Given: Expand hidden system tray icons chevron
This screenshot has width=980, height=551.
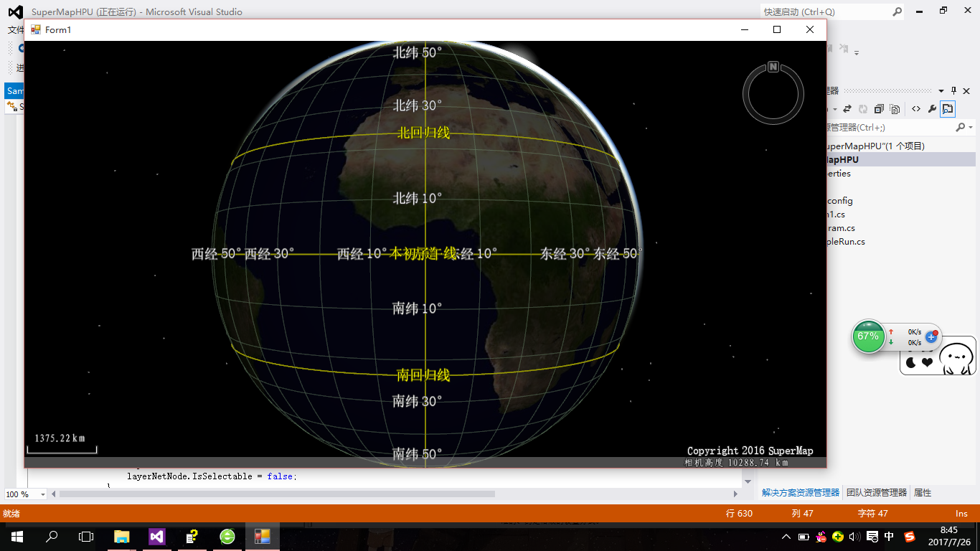Looking at the screenshot, I should tap(786, 537).
